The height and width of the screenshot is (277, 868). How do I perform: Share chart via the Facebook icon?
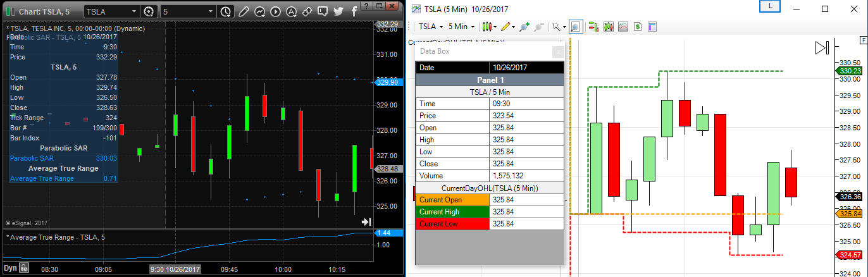[354, 11]
